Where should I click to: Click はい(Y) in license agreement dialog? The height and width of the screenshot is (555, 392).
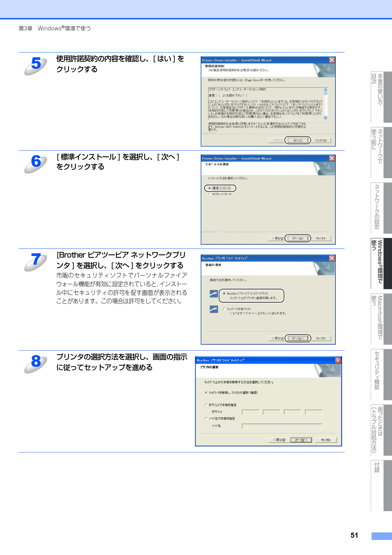[298, 140]
